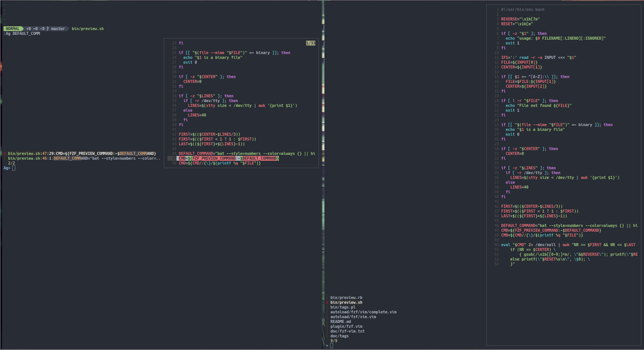Viewport: 644px width, 350px height.
Task: Click the red pointer beside bin/preview.sh in file list
Action: tap(327, 302)
